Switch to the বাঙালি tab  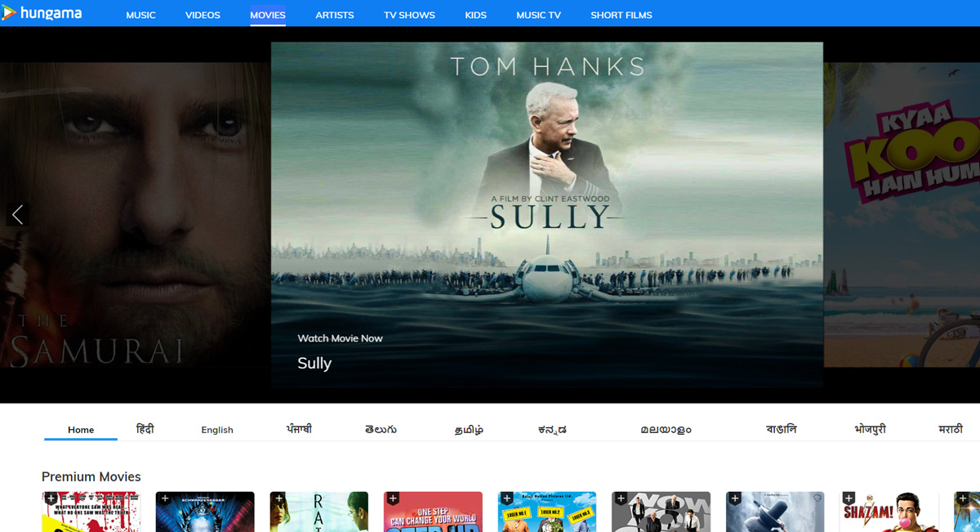point(781,429)
